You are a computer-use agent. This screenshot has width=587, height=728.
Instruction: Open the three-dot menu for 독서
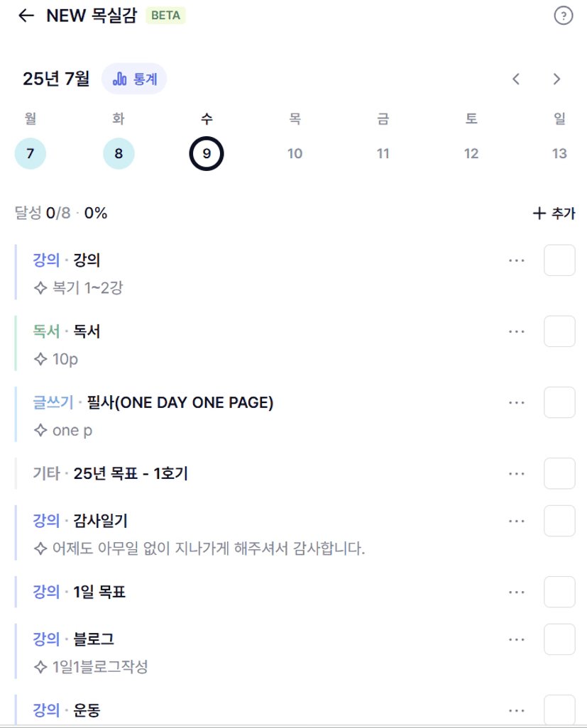(517, 331)
